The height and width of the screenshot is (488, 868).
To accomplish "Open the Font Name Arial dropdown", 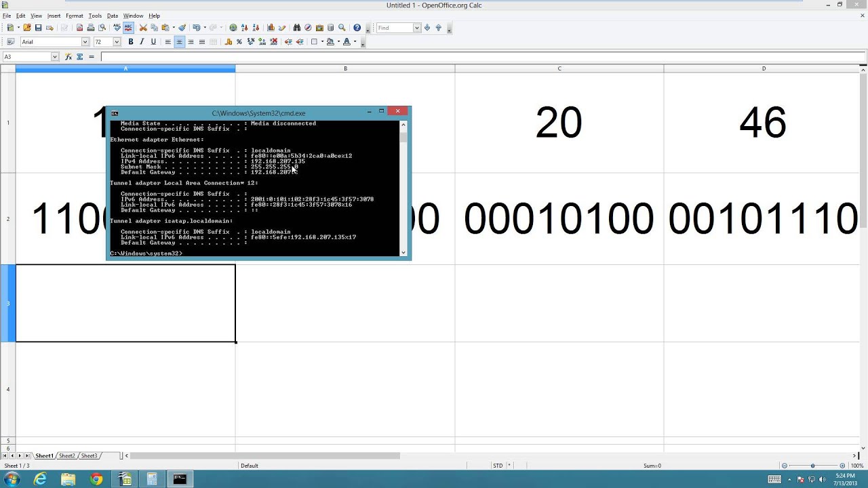I will (x=85, y=42).
